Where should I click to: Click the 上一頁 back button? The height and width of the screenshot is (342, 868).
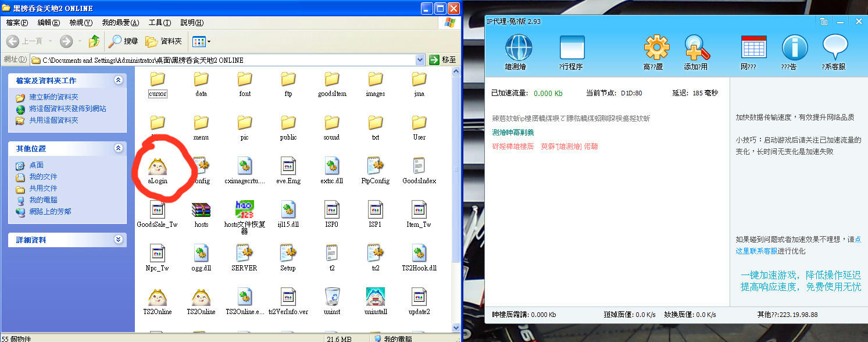26,41
